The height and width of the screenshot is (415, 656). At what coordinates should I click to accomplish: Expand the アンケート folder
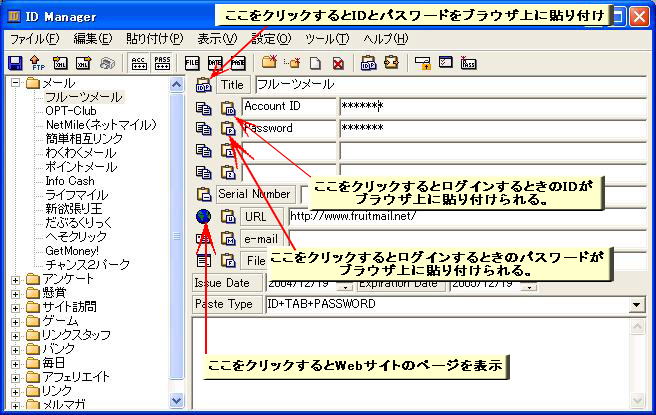click(15, 279)
